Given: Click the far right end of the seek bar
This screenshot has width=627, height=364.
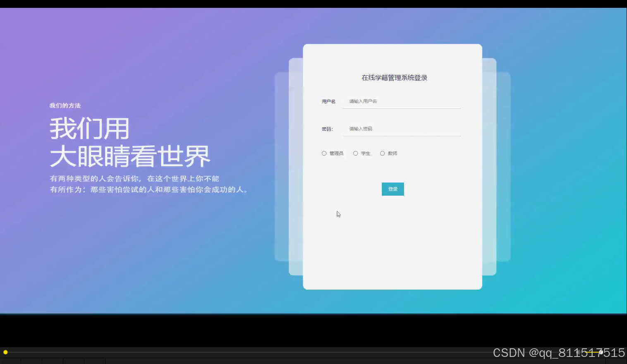Looking at the screenshot, I should (622, 352).
